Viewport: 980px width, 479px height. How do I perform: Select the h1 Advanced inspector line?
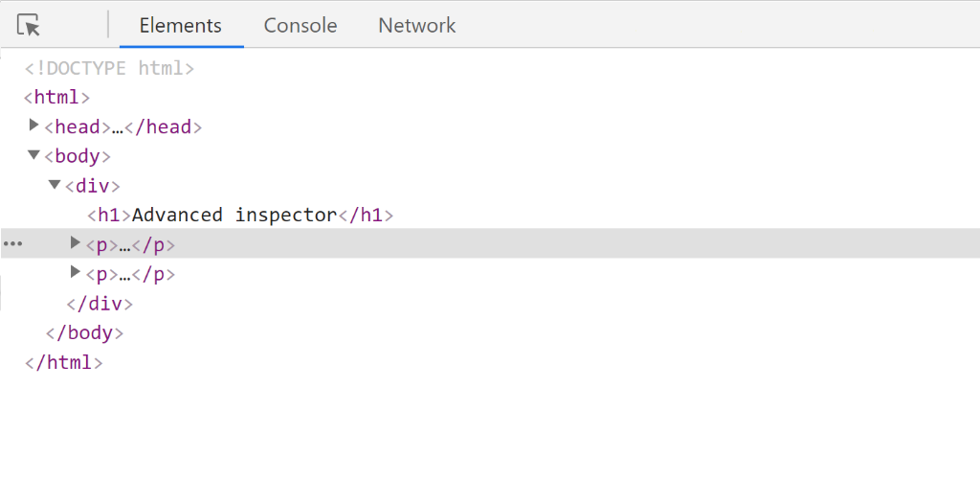pos(240,216)
